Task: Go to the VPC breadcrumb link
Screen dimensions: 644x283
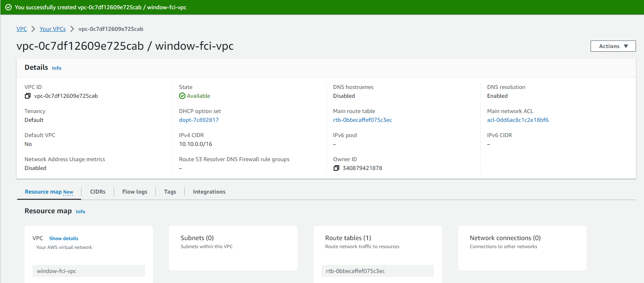Action: (22, 29)
